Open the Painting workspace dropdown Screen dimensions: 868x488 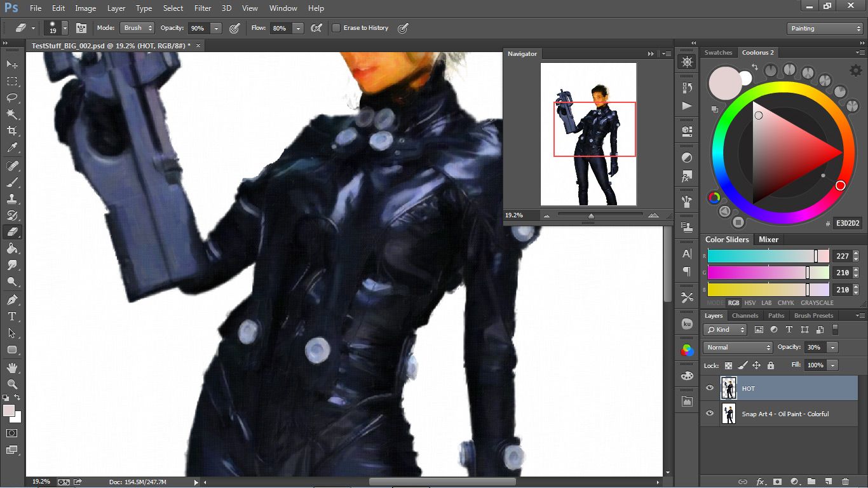[x=824, y=29]
